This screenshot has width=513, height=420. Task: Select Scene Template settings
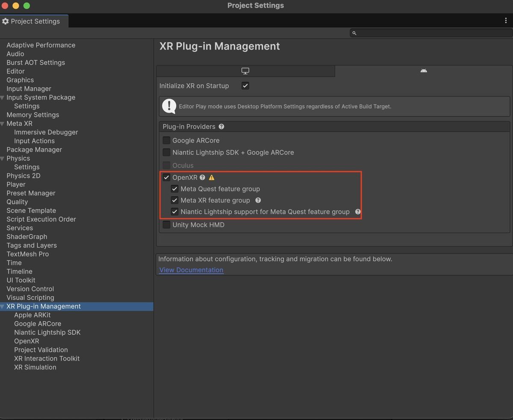point(31,210)
